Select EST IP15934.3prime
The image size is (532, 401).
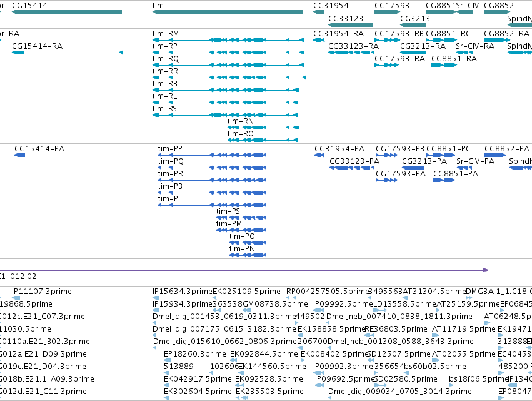pos(156,310)
